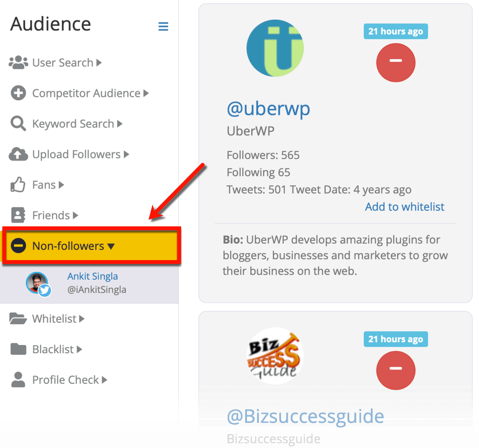Open the @uberwp profile handle link
This screenshot has width=479, height=448.
(268, 109)
